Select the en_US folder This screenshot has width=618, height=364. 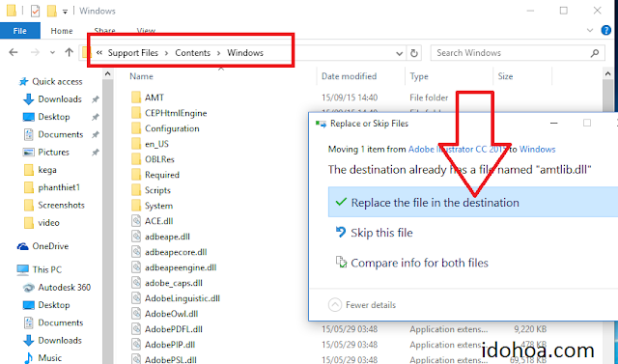[x=156, y=144]
